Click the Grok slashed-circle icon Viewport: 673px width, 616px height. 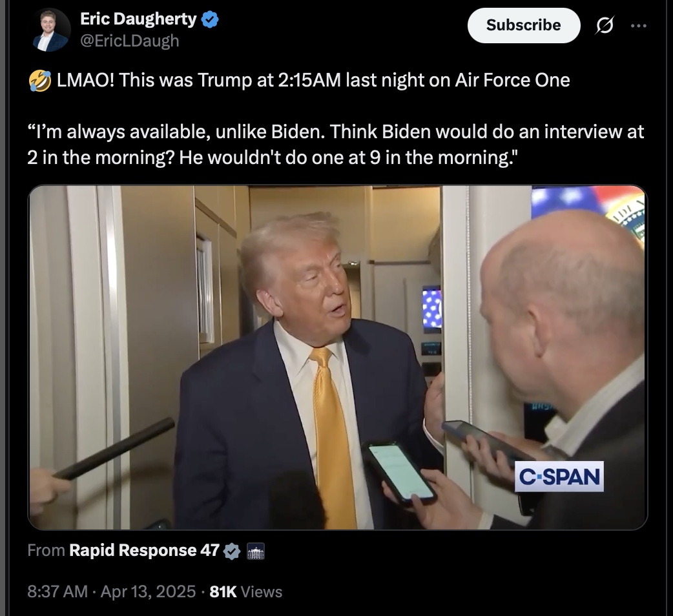coord(605,26)
